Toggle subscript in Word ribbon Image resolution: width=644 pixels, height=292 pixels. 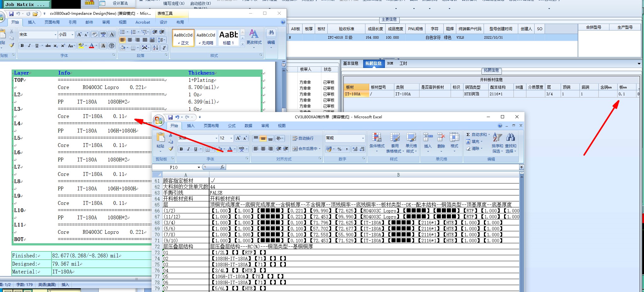[56, 46]
